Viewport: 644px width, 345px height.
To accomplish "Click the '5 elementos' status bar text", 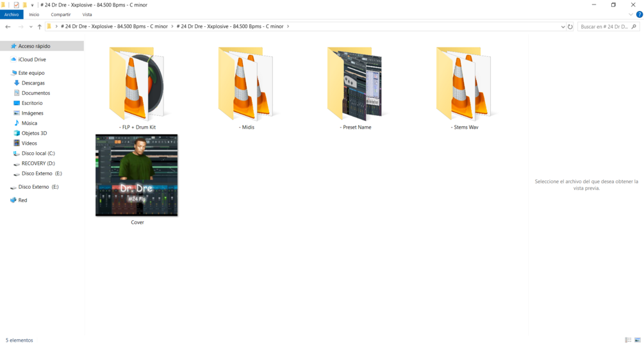I will pos(19,340).
